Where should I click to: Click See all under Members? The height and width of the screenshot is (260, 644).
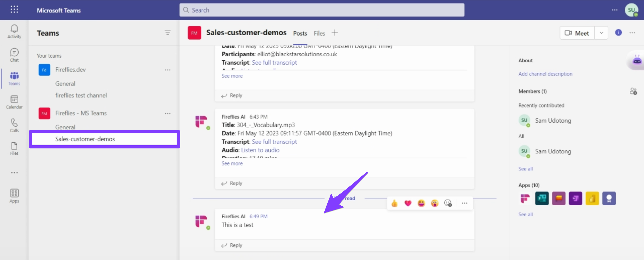click(525, 169)
